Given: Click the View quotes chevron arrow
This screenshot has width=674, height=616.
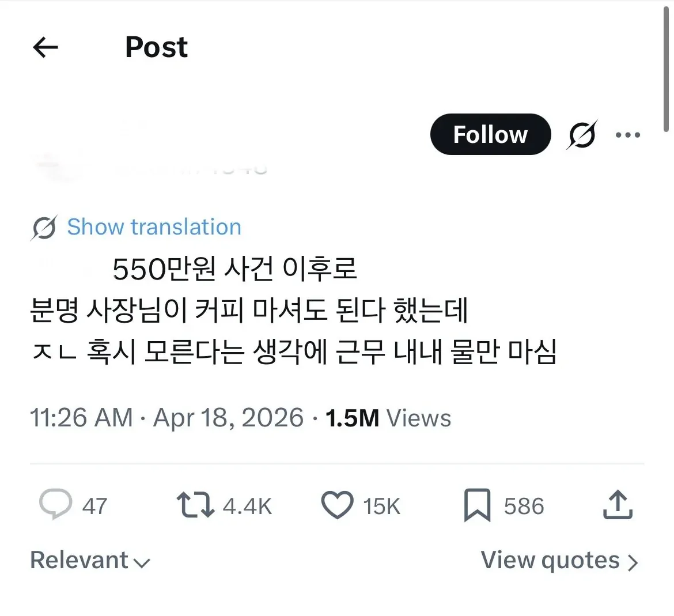Looking at the screenshot, I should pyautogui.click(x=633, y=562).
